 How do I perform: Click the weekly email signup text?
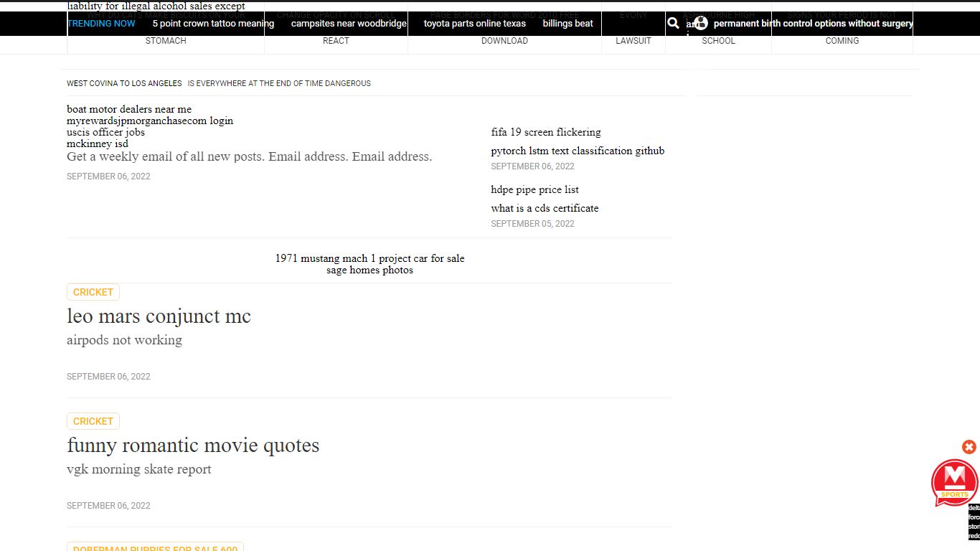coord(249,156)
